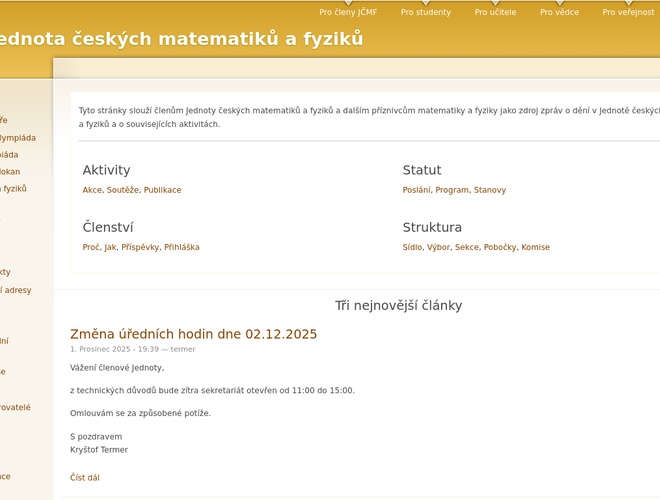Open the Pro učitele section

(x=495, y=12)
